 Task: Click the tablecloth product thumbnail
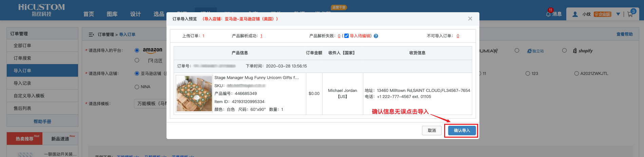pyautogui.click(x=194, y=94)
